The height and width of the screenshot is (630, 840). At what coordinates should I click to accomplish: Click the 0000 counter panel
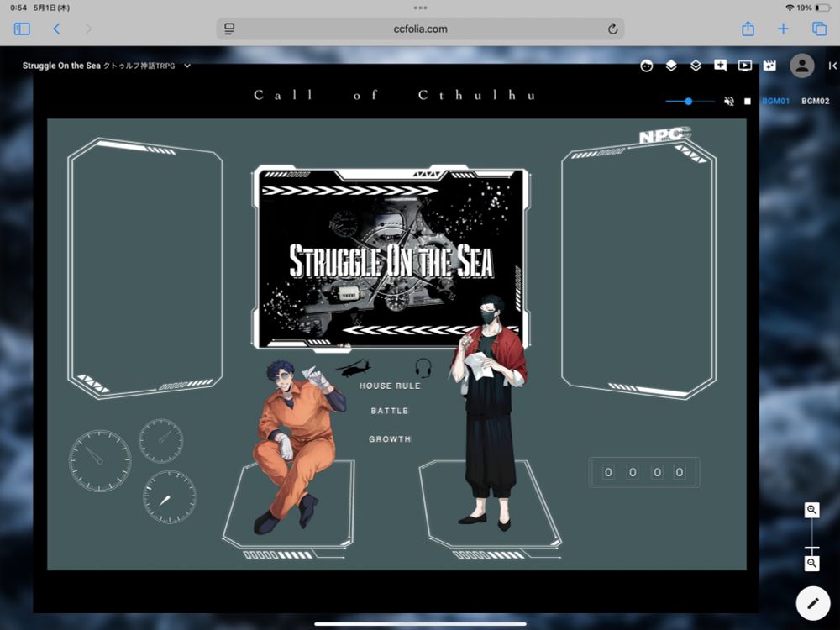[x=644, y=472]
